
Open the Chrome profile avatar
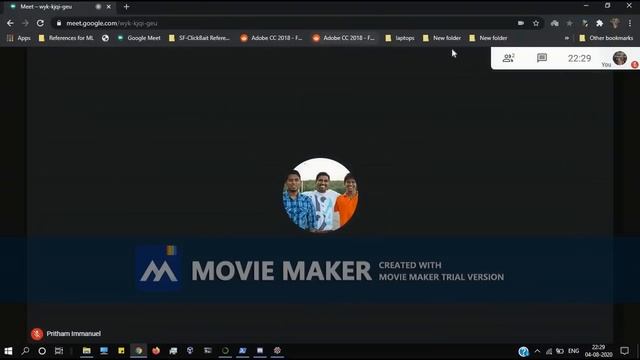coord(615,23)
